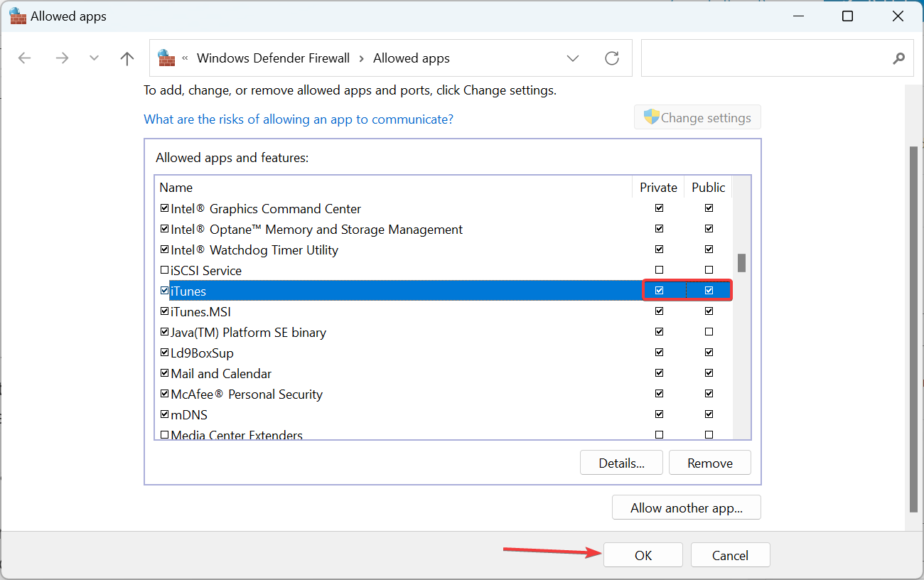Viewport: 924px width, 580px height.
Task: Toggle the iTunes app checkbox
Action: click(x=165, y=291)
